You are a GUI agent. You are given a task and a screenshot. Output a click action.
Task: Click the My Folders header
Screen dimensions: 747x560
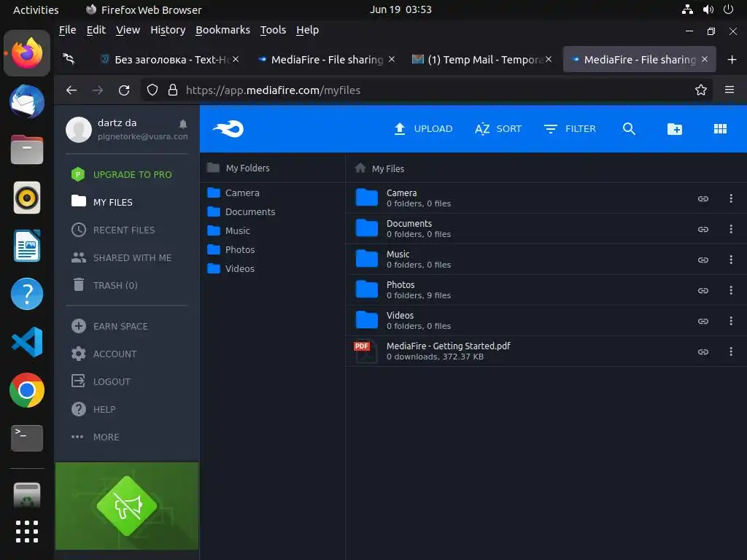click(239, 168)
